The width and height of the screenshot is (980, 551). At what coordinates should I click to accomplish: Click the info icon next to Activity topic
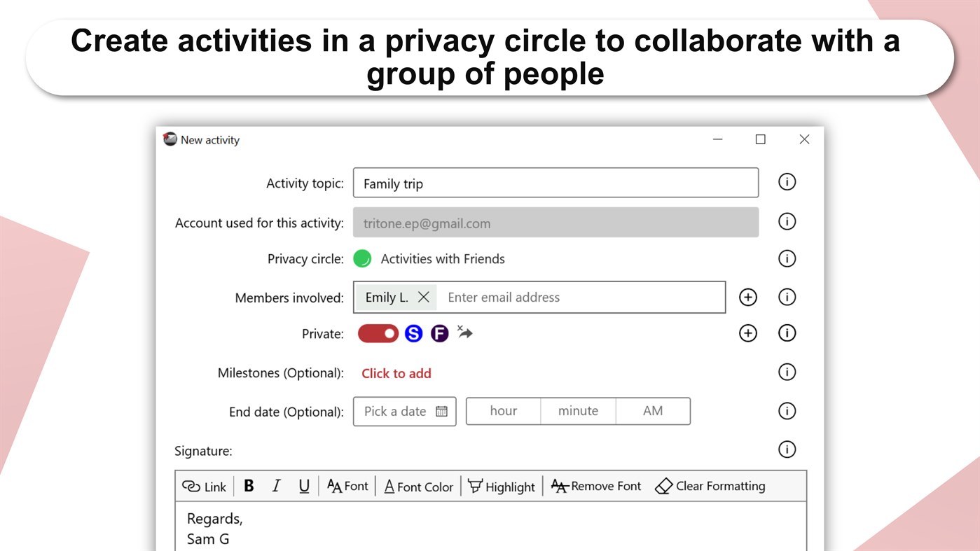pos(787,181)
